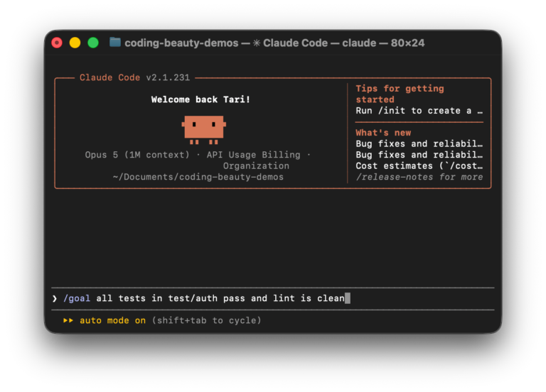This screenshot has height=392, width=546.
Task: Click the 'Cost estimates' release note line
Action: pos(419,166)
